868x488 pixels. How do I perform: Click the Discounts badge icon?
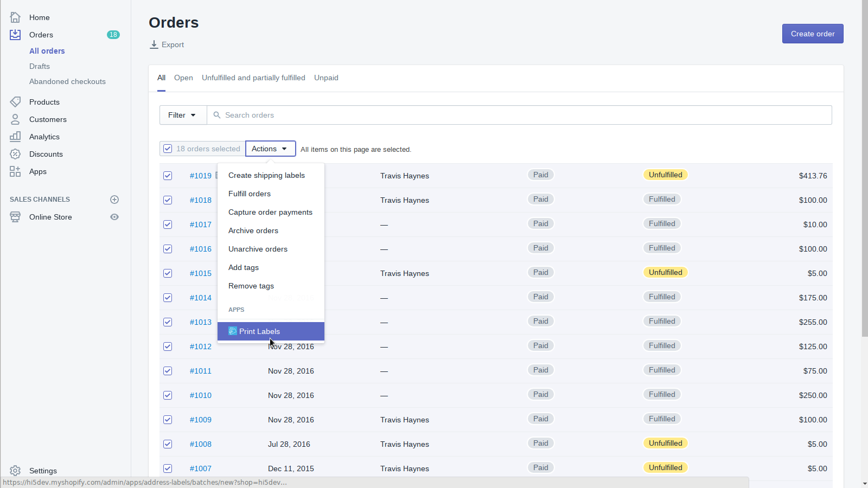click(x=15, y=154)
